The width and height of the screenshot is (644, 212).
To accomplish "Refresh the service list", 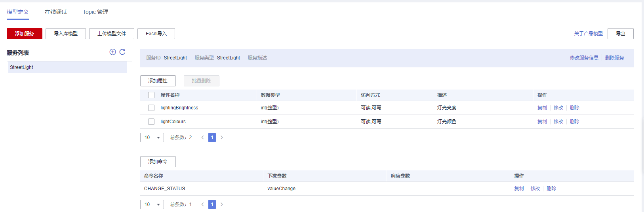I will click(122, 52).
